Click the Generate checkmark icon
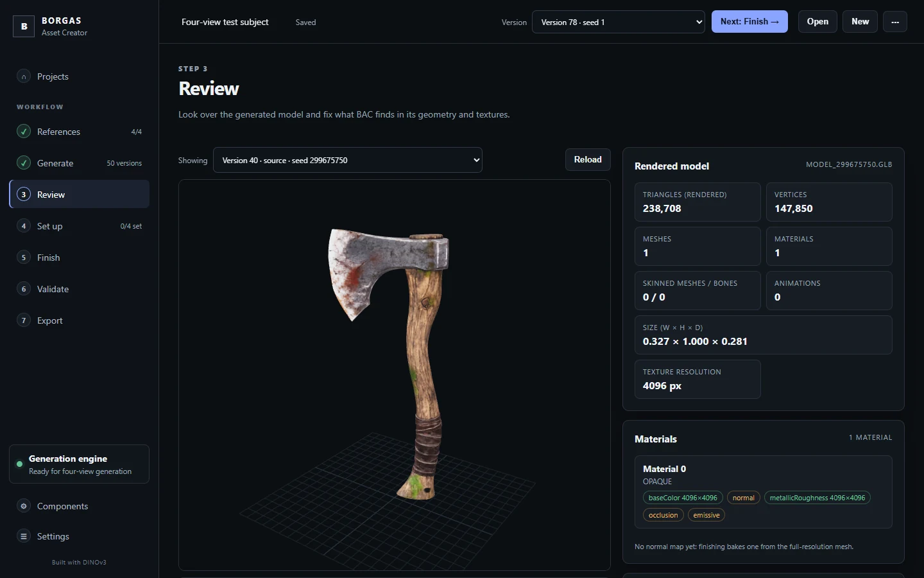This screenshot has height=578, width=924. [24, 163]
